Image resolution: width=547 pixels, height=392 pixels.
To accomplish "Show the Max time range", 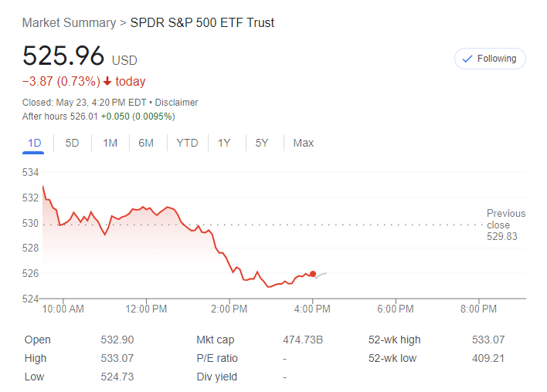I will (304, 143).
